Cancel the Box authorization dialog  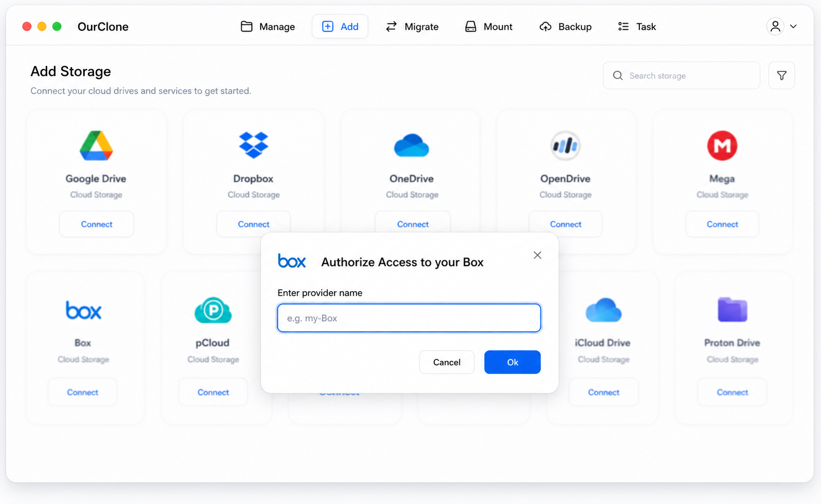point(447,362)
